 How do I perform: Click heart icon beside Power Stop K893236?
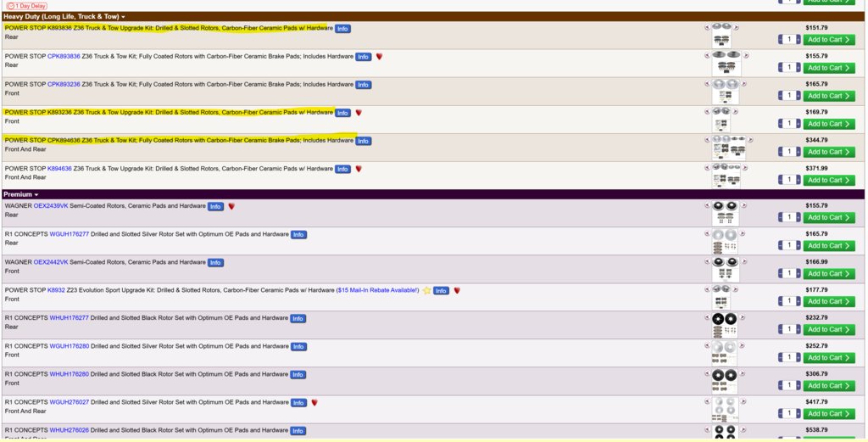click(x=359, y=113)
